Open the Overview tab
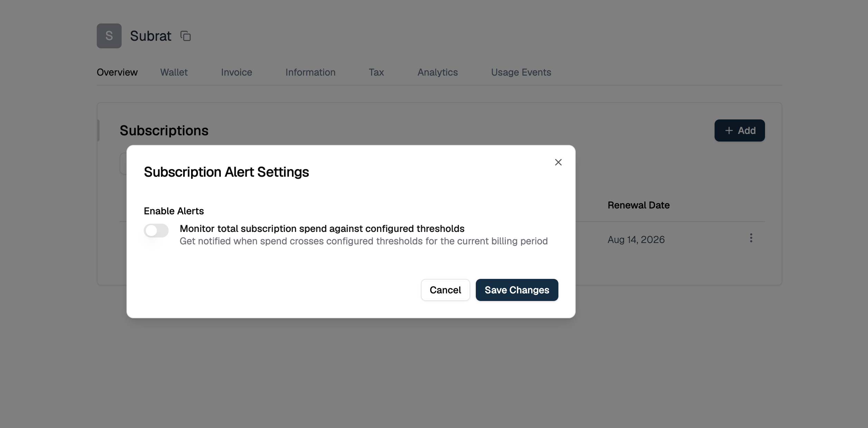868x428 pixels. [117, 72]
